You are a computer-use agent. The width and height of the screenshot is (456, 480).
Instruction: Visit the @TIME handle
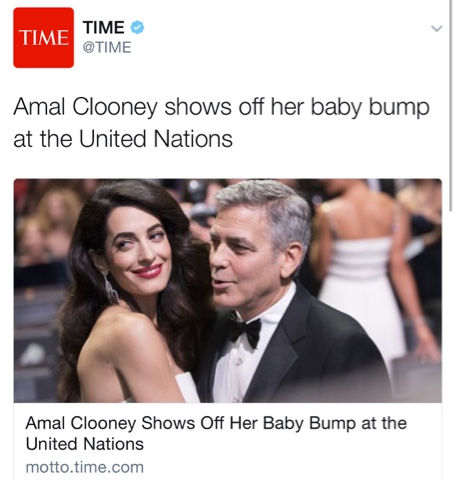click(x=107, y=47)
